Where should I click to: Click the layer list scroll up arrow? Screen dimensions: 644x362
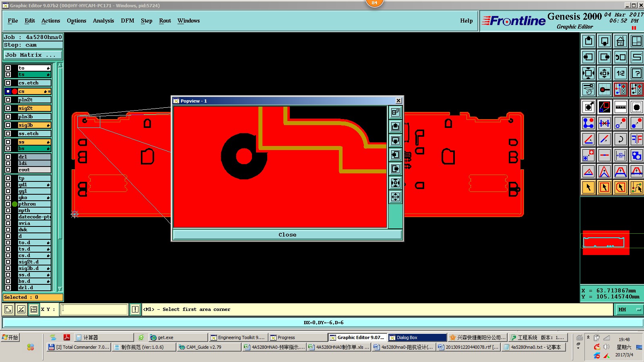click(x=60, y=65)
